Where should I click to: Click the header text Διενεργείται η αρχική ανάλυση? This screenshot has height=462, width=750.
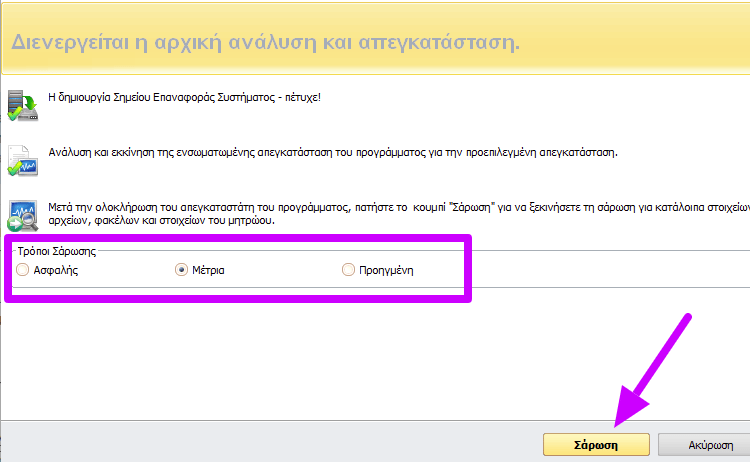(164, 42)
